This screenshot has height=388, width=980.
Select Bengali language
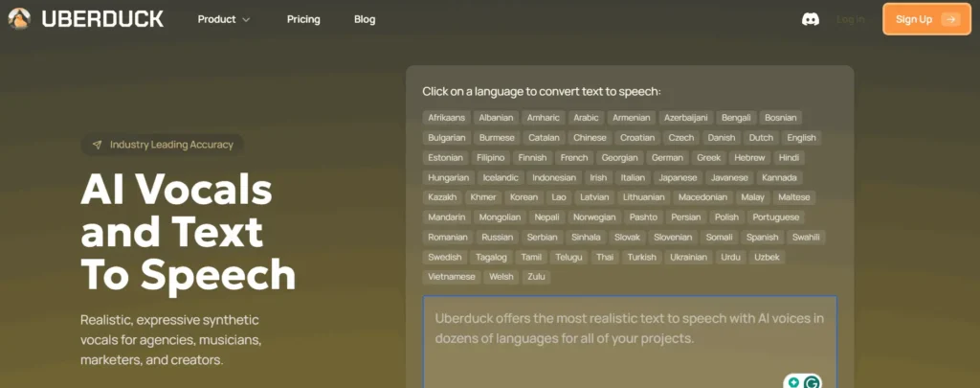click(x=737, y=118)
